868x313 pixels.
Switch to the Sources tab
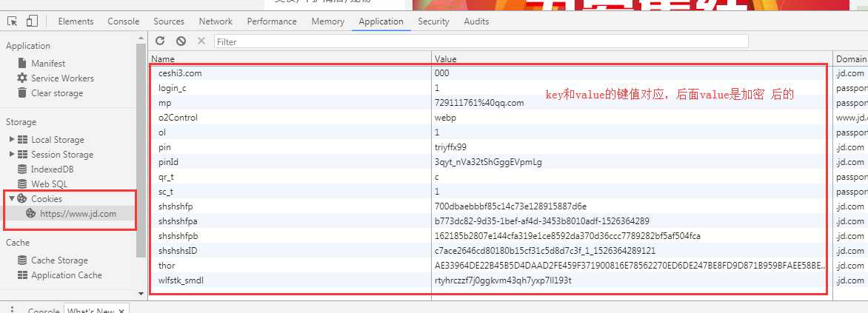point(169,21)
